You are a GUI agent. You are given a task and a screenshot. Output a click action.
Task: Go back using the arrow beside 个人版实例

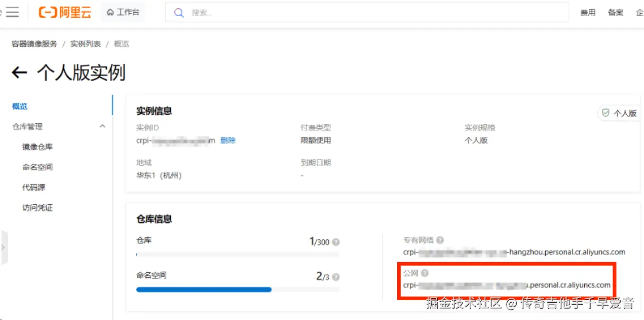point(19,73)
